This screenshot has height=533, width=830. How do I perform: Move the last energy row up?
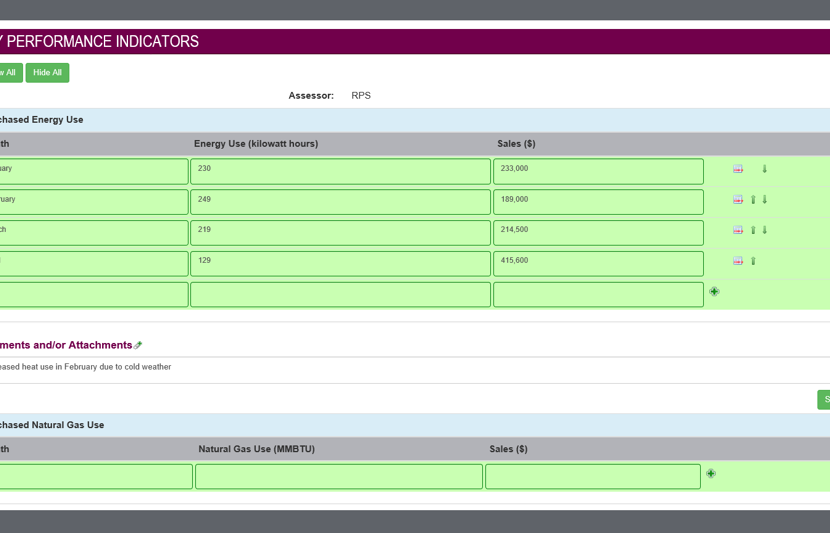click(x=753, y=262)
